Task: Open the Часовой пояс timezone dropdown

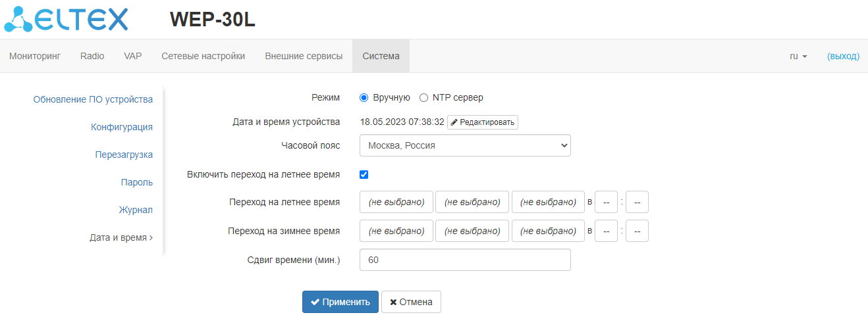Action: 465,145
